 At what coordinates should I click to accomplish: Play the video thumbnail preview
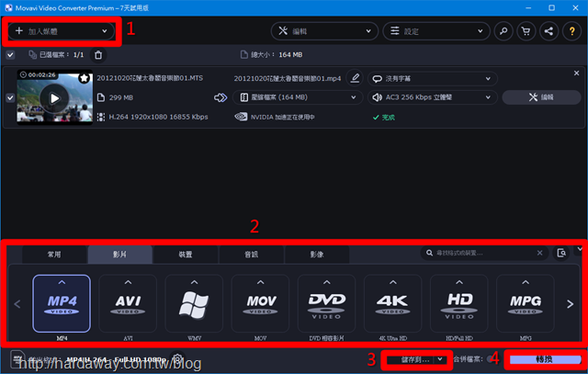(54, 98)
